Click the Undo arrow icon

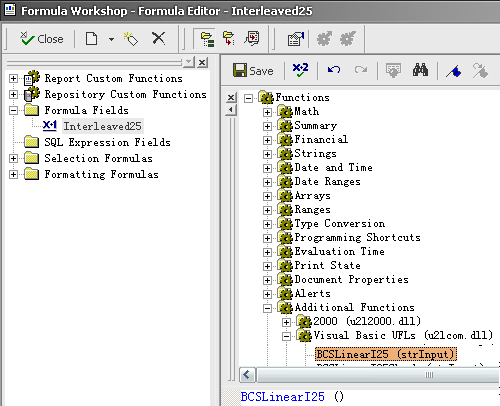coord(334,70)
